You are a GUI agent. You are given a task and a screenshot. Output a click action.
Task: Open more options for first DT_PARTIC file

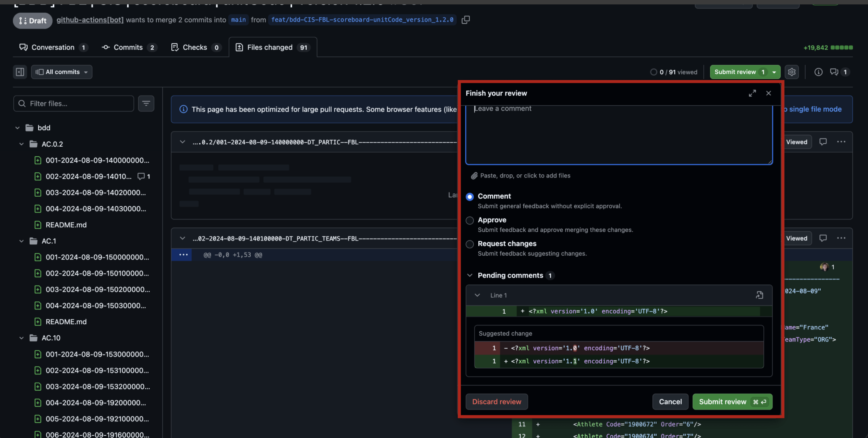click(841, 142)
